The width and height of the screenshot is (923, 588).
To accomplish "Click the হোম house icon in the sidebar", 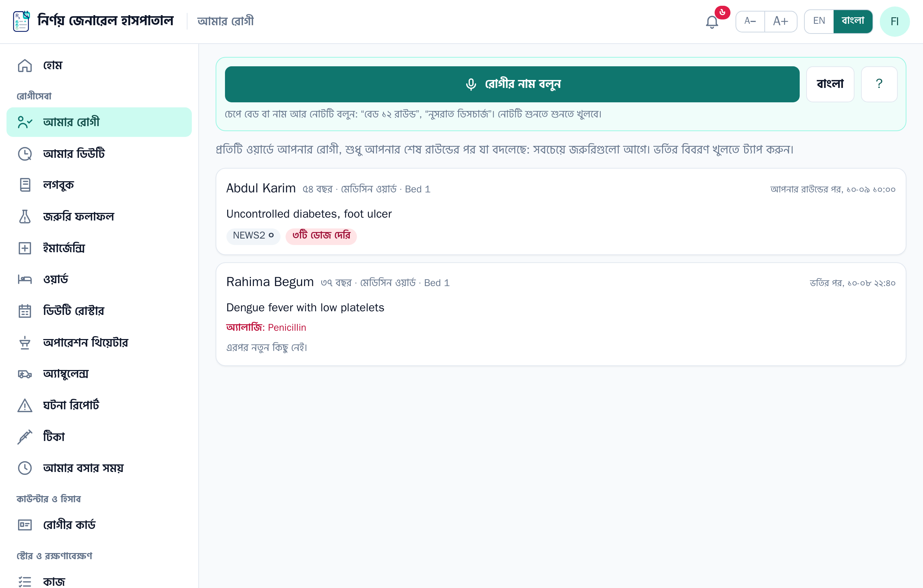I will [x=25, y=66].
